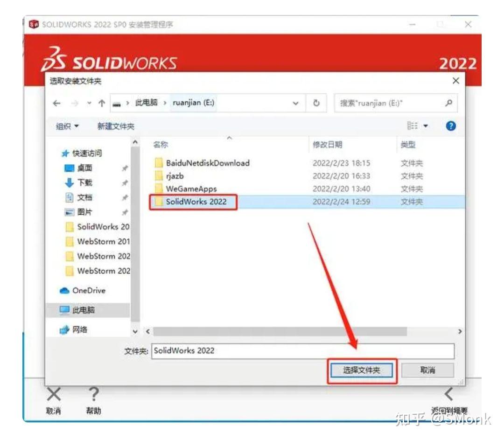
Task: Expand the address bar history dropdown
Action: tap(295, 103)
